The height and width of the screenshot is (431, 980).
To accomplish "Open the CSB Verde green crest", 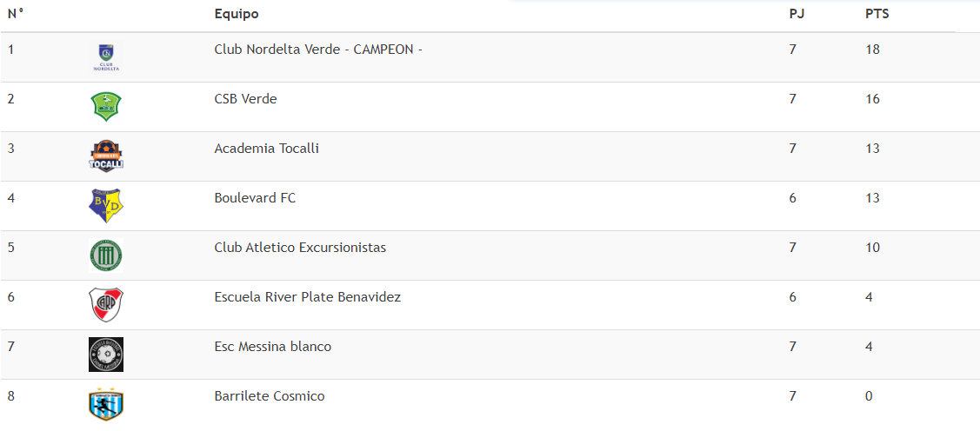I will click(x=105, y=107).
